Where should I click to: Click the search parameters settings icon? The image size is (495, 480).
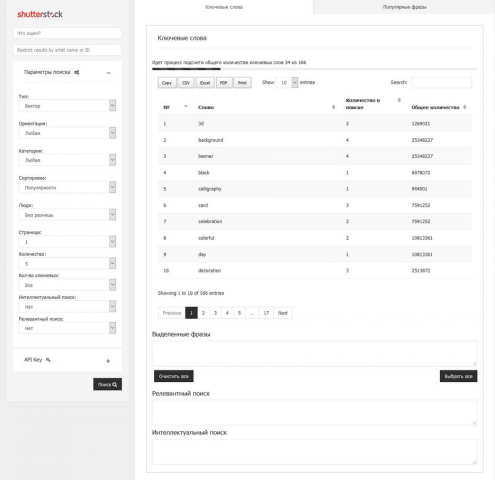[x=77, y=72]
